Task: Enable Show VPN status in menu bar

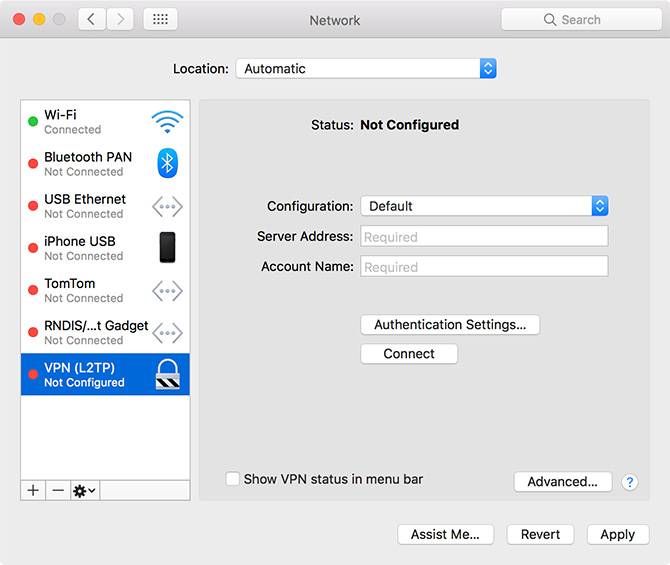Action: pos(232,479)
